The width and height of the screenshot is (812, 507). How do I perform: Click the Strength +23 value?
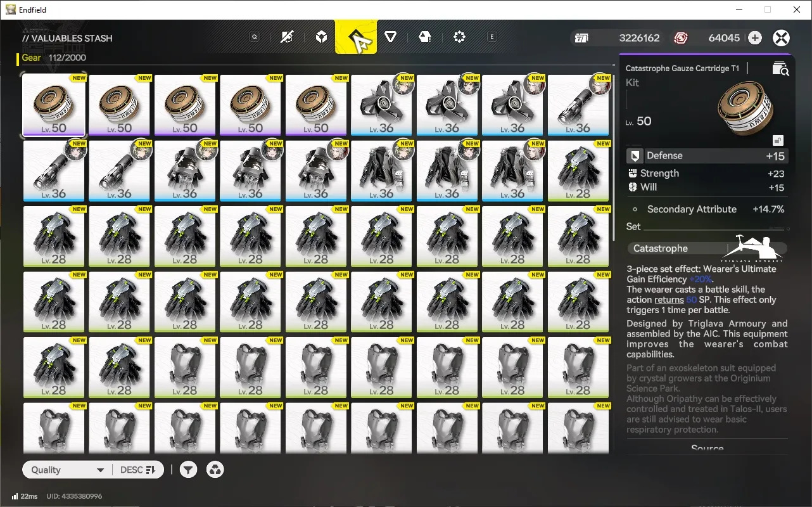[775, 174]
